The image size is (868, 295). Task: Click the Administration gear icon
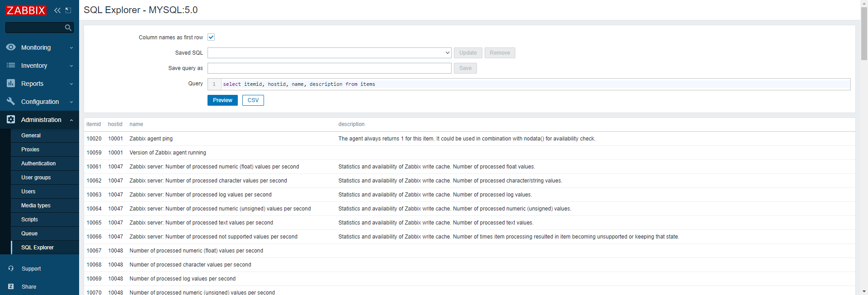click(x=11, y=119)
